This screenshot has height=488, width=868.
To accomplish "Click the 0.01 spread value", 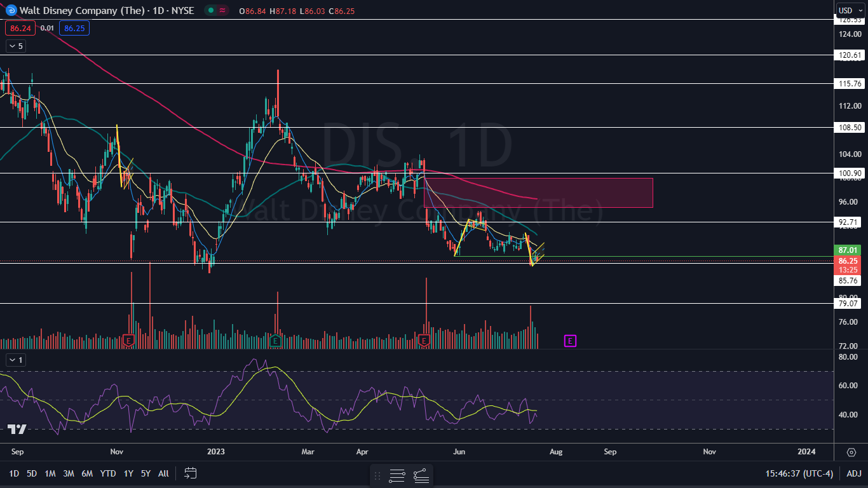I will [47, 28].
